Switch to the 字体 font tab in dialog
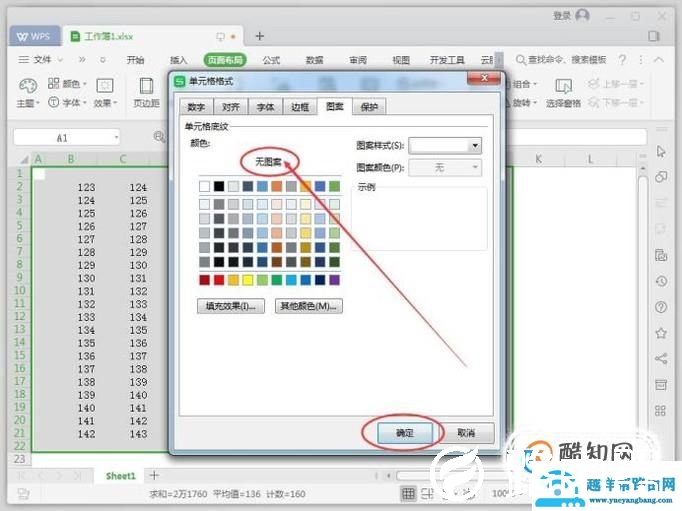Viewport: 682px width, 511px height. coord(265,107)
